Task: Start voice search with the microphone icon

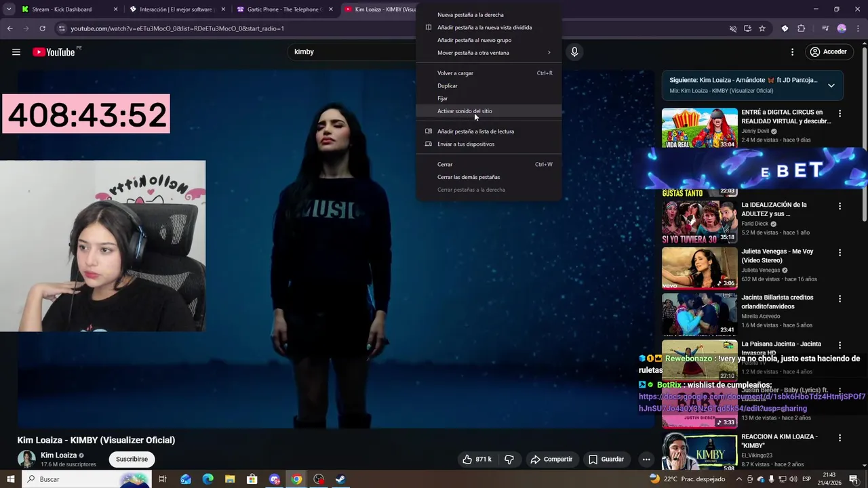Action: tap(574, 52)
